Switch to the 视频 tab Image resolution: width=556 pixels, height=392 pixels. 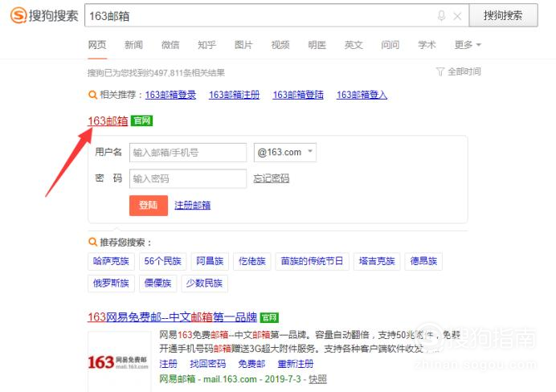point(280,45)
